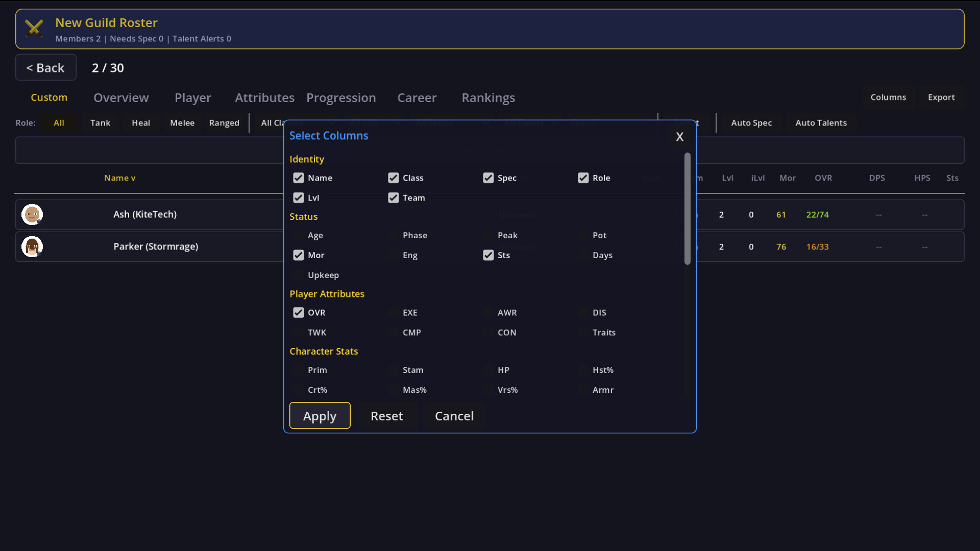Enable the Traits attribute checkbox

tap(583, 332)
